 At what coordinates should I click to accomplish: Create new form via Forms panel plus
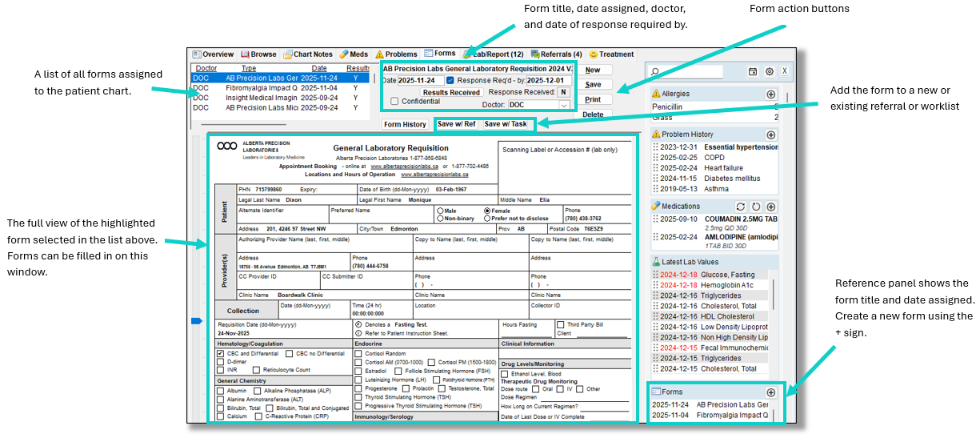pyautogui.click(x=770, y=392)
